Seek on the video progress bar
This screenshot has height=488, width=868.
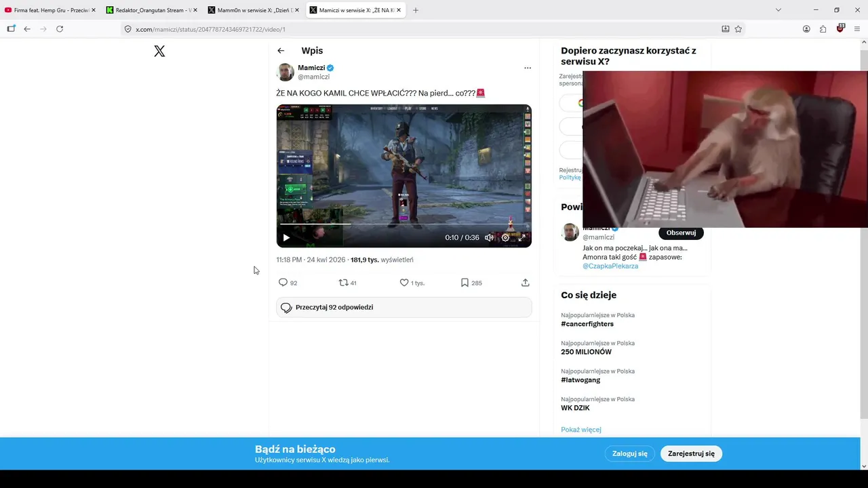coord(403,224)
